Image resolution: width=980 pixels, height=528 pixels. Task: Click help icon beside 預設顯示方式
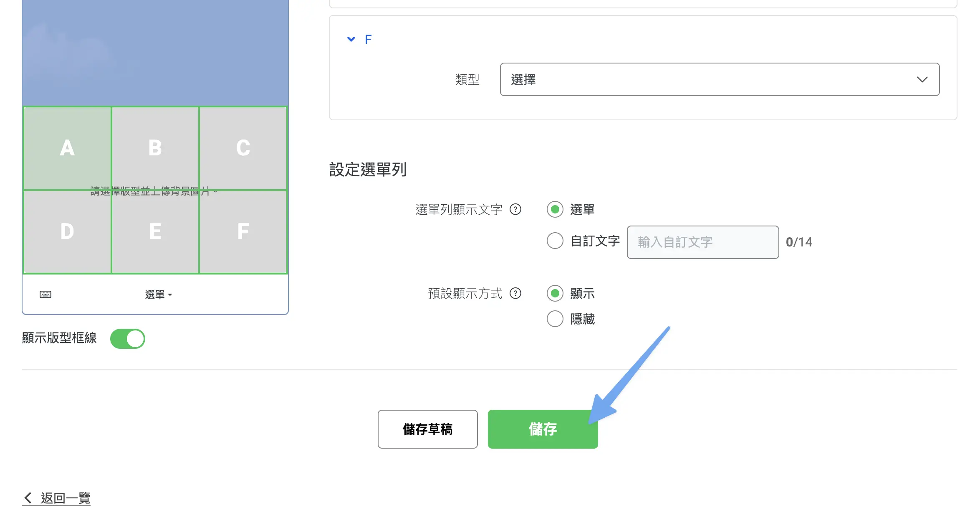(515, 294)
